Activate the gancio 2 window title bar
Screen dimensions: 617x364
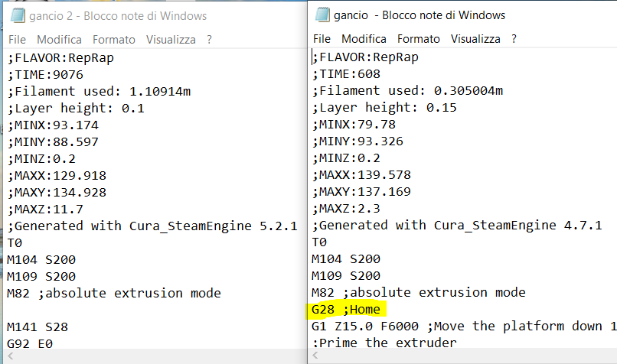pos(153,16)
